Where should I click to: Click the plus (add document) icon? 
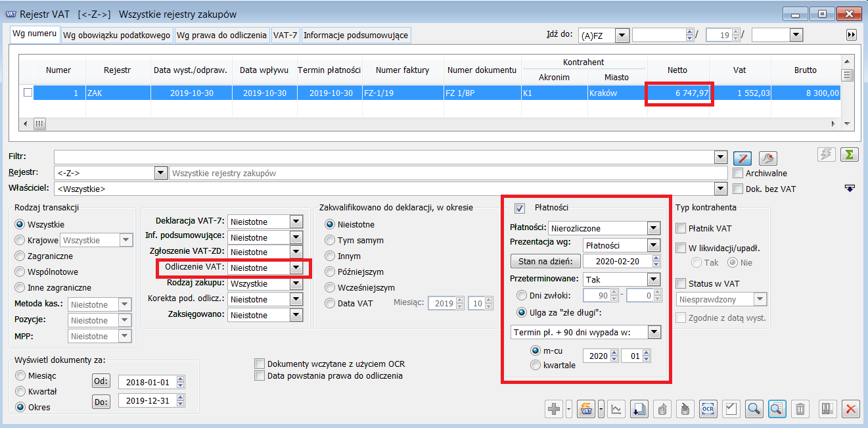(x=554, y=409)
